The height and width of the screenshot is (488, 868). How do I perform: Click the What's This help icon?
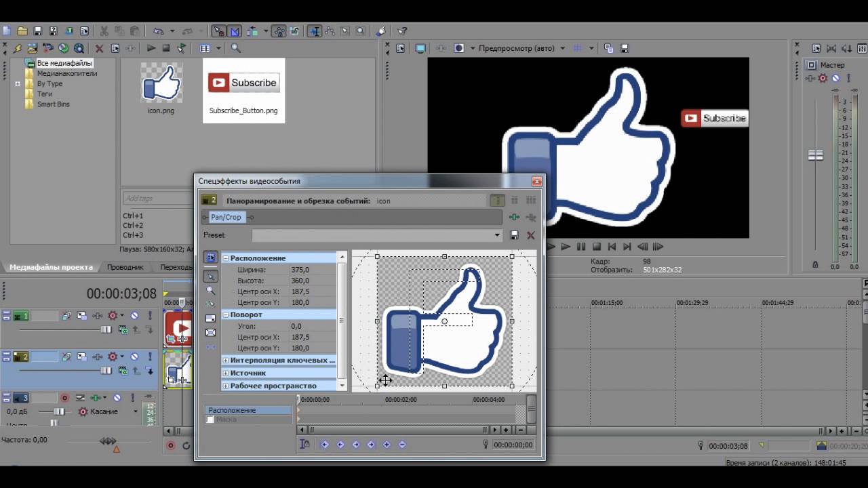coord(402,31)
